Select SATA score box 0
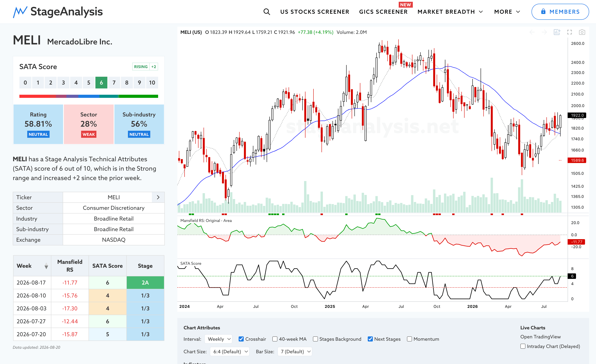596x364 pixels. [x=25, y=83]
